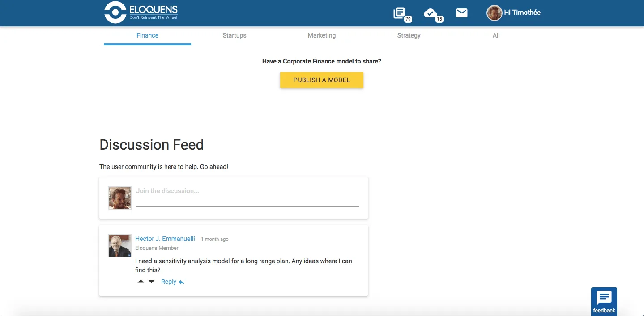Click the reply arrow icon
The height and width of the screenshot is (316, 644).
(181, 282)
